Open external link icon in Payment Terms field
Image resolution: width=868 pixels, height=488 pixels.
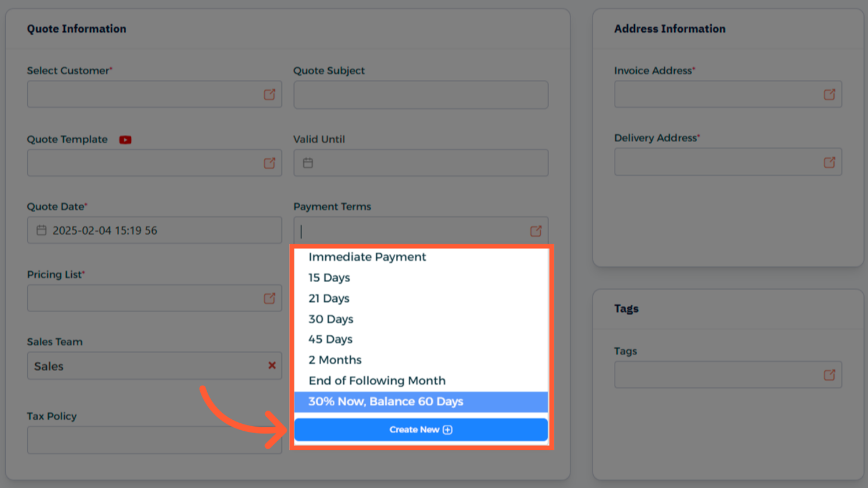click(536, 231)
